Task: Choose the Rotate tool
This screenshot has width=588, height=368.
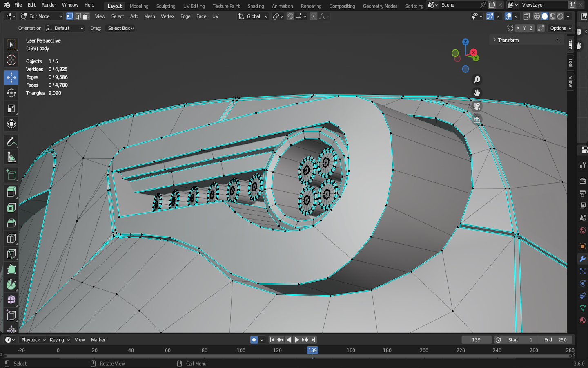Action: [11, 93]
